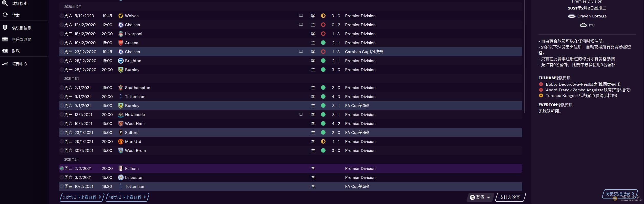Screen dimensions: 644x204
Task: Open 培养中心 menu item
Action: [19, 64]
